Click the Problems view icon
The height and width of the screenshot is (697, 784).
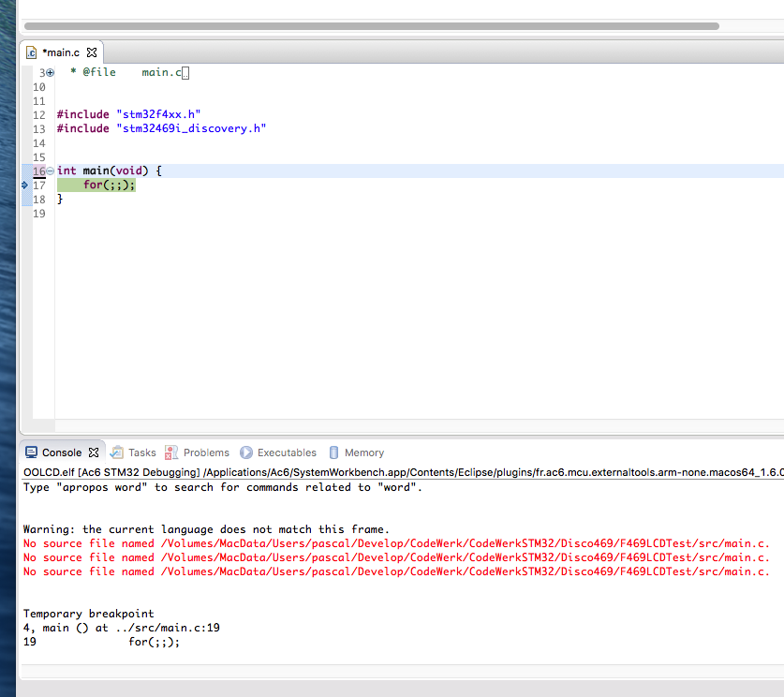(171, 452)
